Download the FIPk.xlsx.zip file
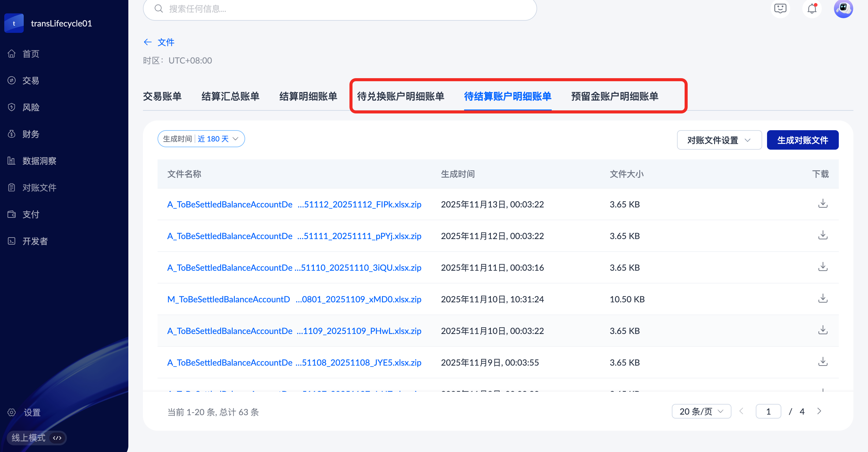868x452 pixels. pyautogui.click(x=822, y=203)
